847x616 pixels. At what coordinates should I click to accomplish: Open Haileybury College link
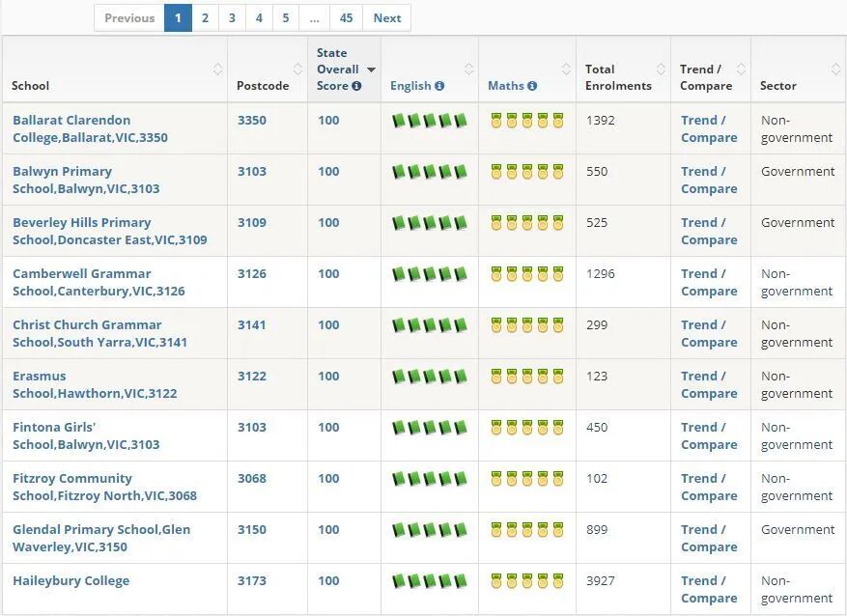71,581
